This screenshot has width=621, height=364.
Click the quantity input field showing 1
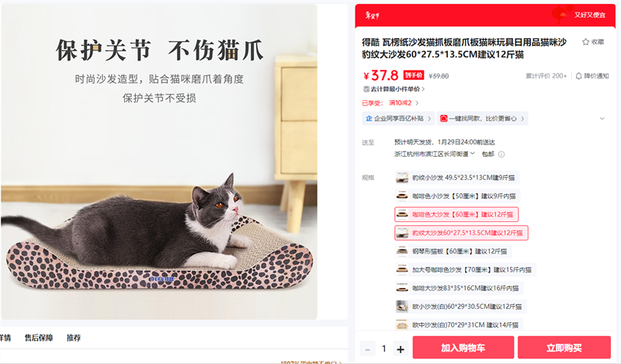[383, 349]
